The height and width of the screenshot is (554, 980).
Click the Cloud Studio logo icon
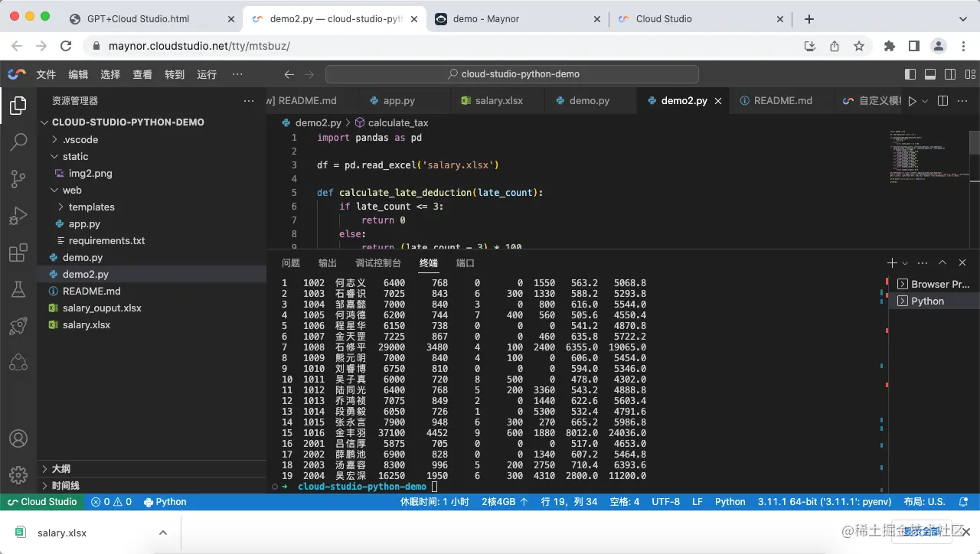click(17, 74)
